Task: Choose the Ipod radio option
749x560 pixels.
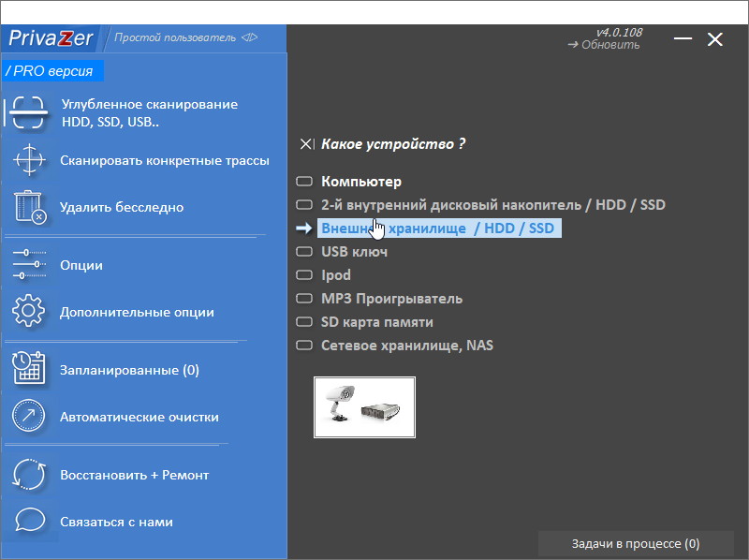Action: point(304,275)
